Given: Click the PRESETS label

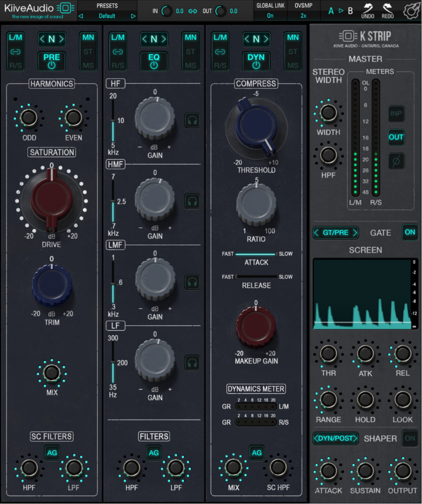Looking at the screenshot, I should coord(107,6).
